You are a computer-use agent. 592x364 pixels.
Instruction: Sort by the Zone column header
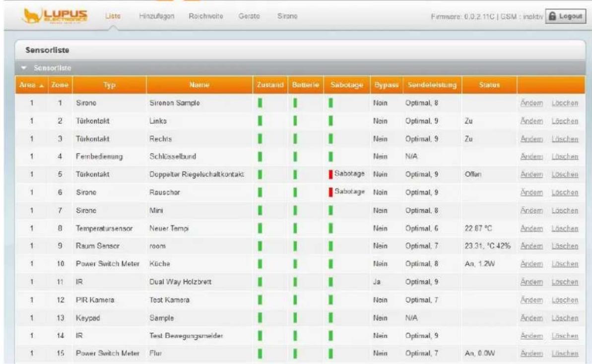[60, 85]
